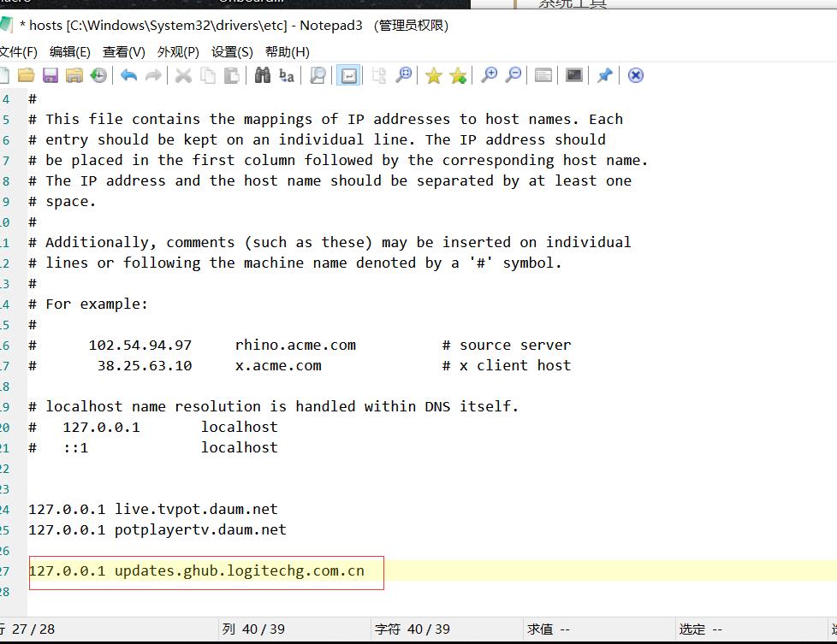The width and height of the screenshot is (837, 644).
Task: Click the light window-layout scheme icon
Action: (x=543, y=75)
